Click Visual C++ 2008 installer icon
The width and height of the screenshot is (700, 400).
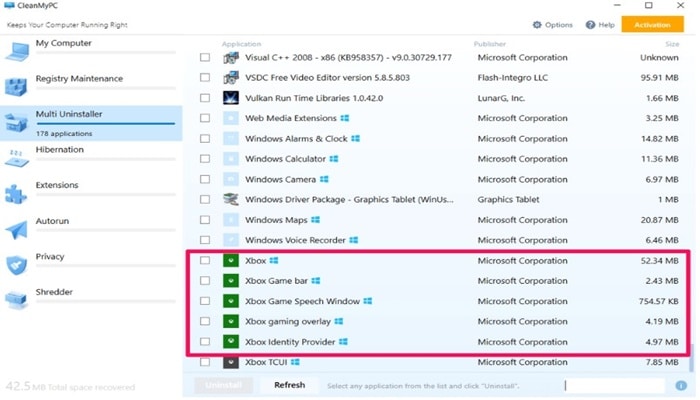click(231, 58)
